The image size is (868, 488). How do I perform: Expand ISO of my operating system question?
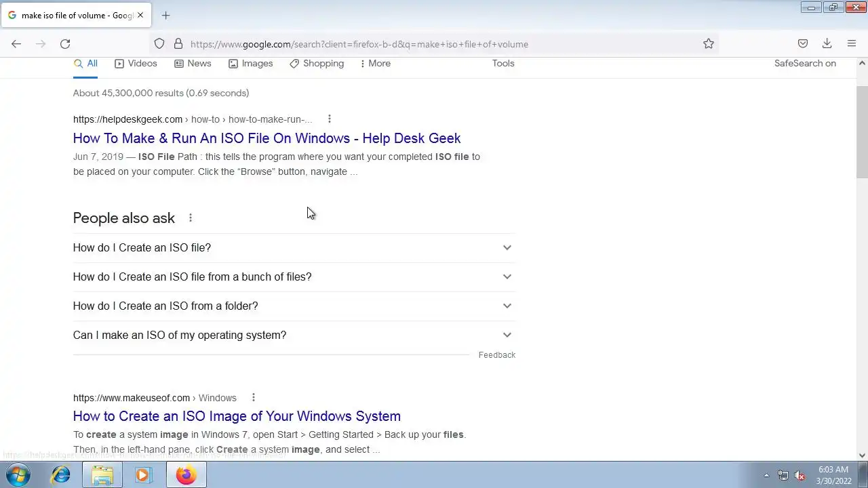(294, 335)
